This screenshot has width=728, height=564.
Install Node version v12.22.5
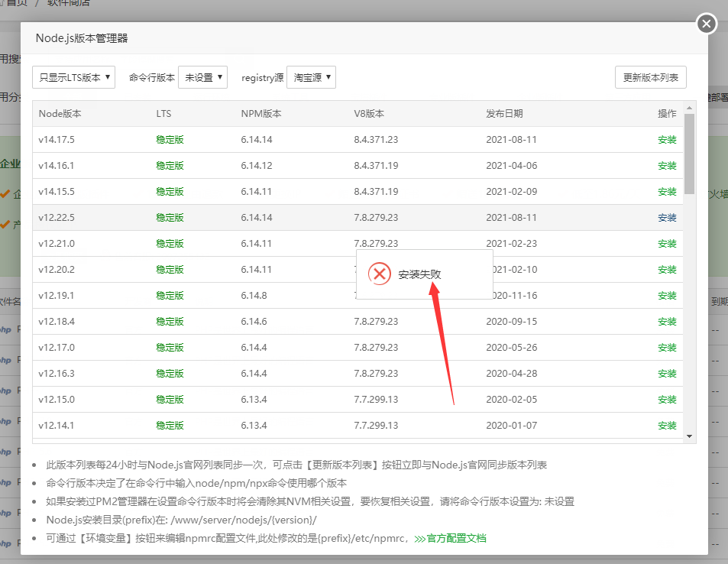[667, 218]
